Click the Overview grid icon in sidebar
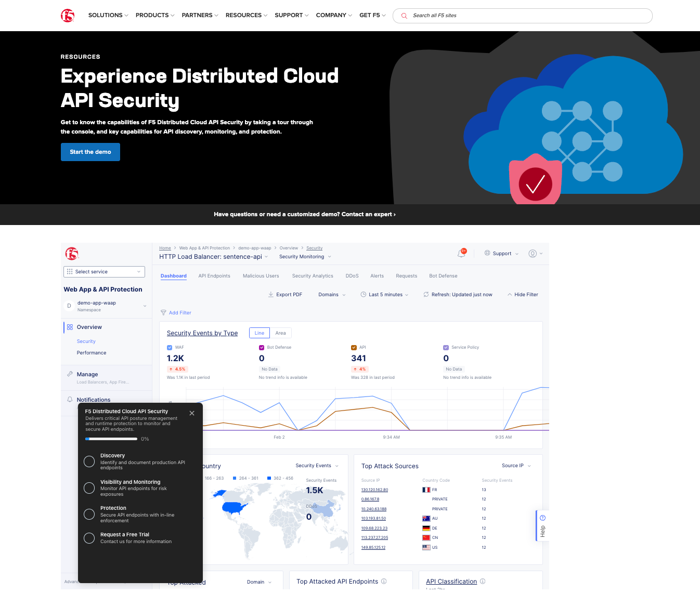 pos(70,327)
